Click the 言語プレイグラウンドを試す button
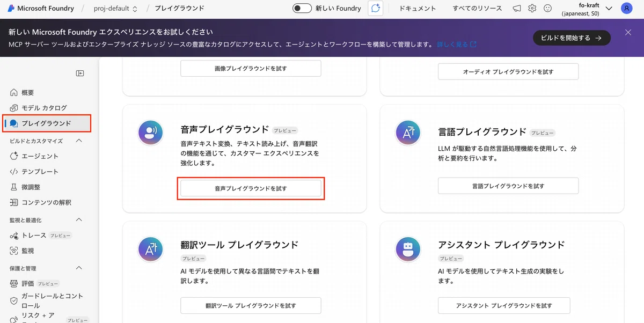The image size is (644, 323). click(508, 186)
